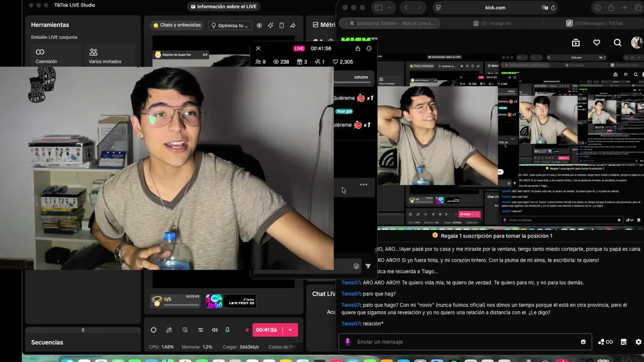Viewport: 644px width, 362px height.
Task: Click the Herramientas panel heading
Action: point(50,25)
